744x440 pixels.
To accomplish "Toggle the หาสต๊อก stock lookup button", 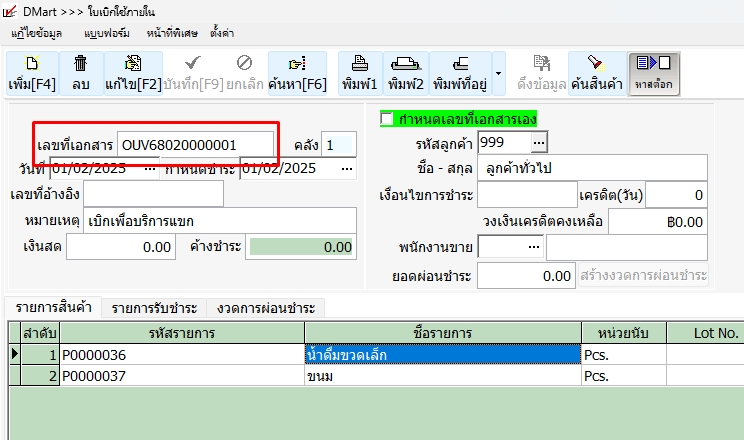I will (653, 74).
